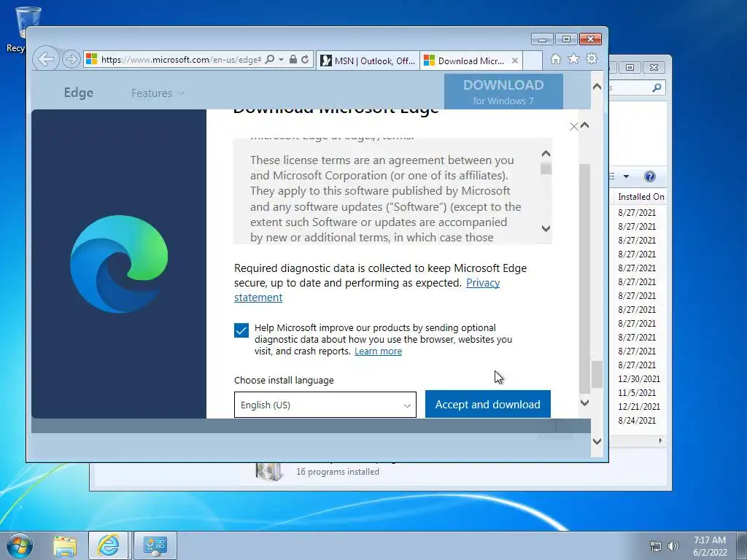747x560 pixels.
Task: Click DOWNLOAD for Windows 7 button
Action: pos(503,91)
